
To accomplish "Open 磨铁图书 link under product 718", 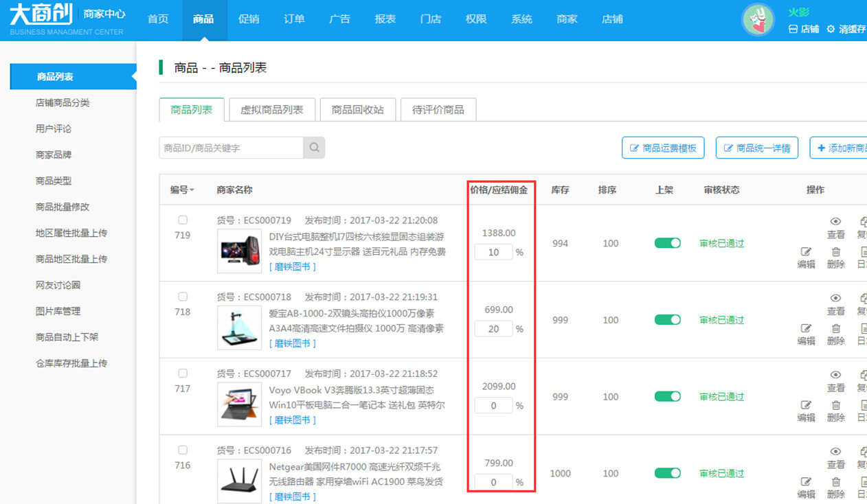I will point(293,343).
